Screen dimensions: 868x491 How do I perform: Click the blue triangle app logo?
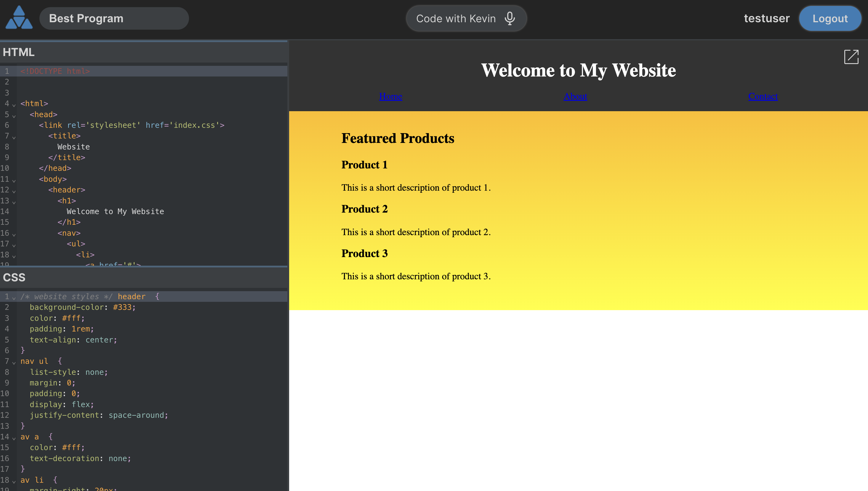point(19,18)
